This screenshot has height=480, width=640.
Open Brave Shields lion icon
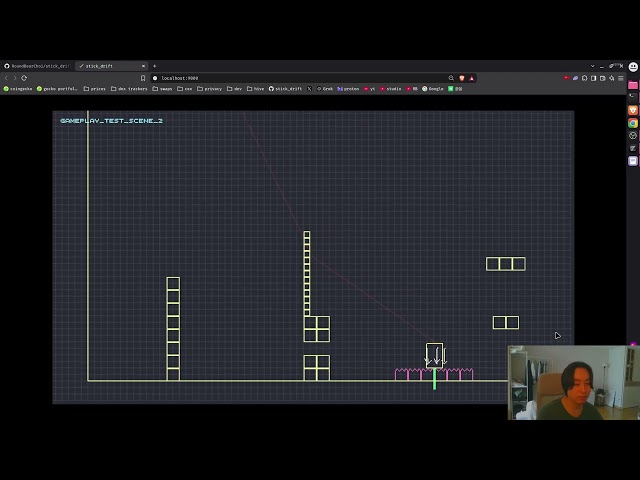click(x=462, y=78)
